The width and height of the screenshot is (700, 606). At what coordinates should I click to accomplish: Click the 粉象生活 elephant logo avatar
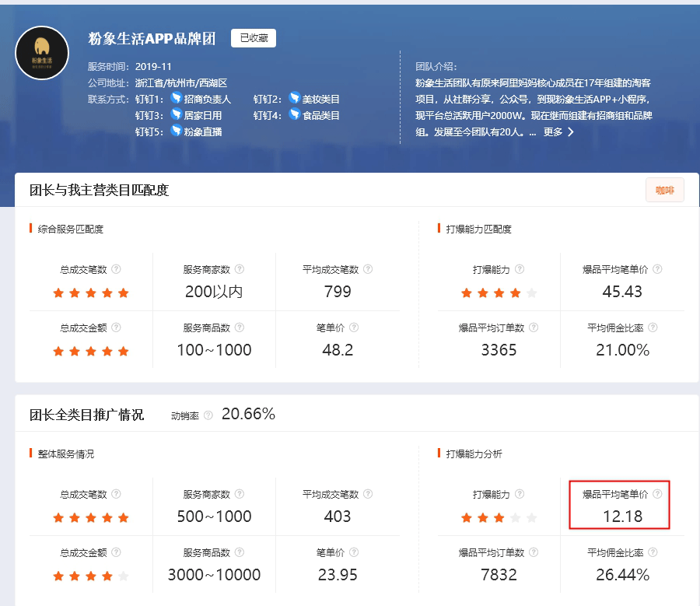click(43, 54)
